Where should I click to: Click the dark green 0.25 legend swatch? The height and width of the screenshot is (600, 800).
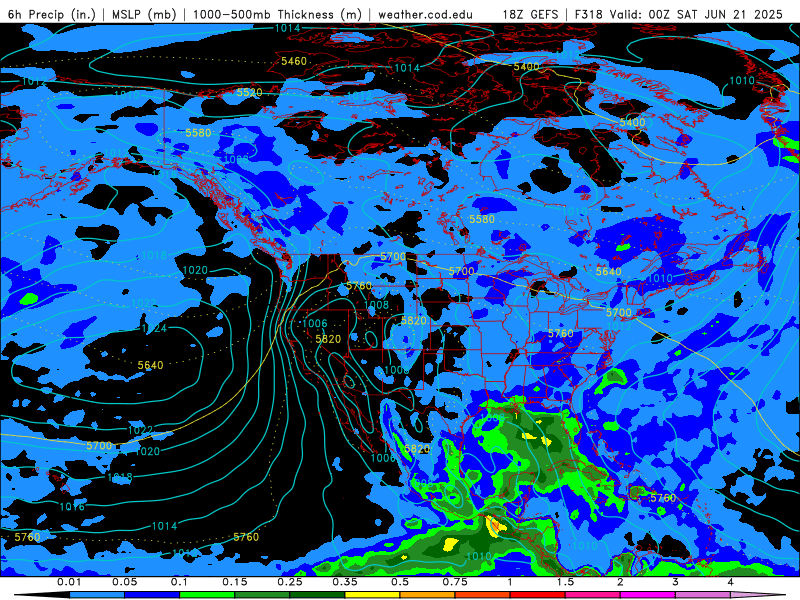click(x=317, y=595)
